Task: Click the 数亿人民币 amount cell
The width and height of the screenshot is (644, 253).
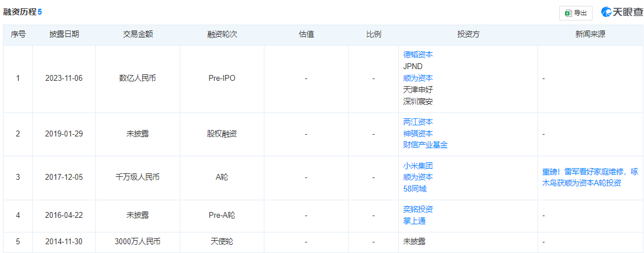Action: click(138, 78)
